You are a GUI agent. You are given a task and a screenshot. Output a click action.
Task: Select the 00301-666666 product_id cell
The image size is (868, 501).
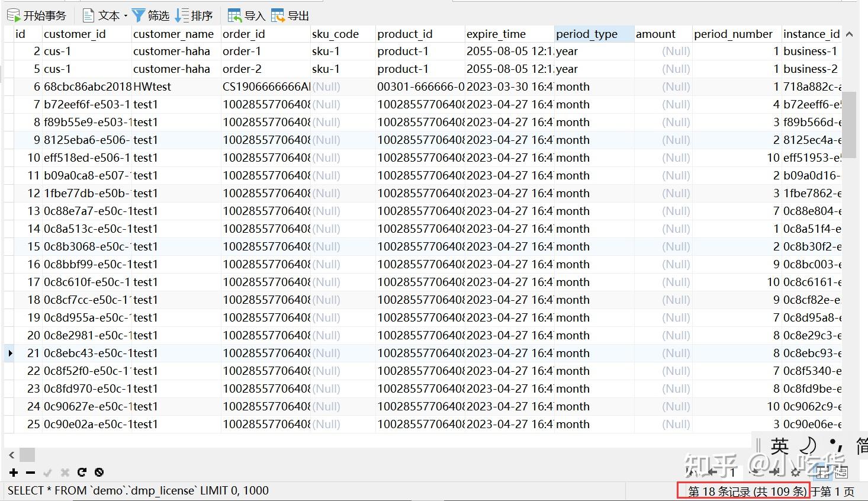coord(420,86)
